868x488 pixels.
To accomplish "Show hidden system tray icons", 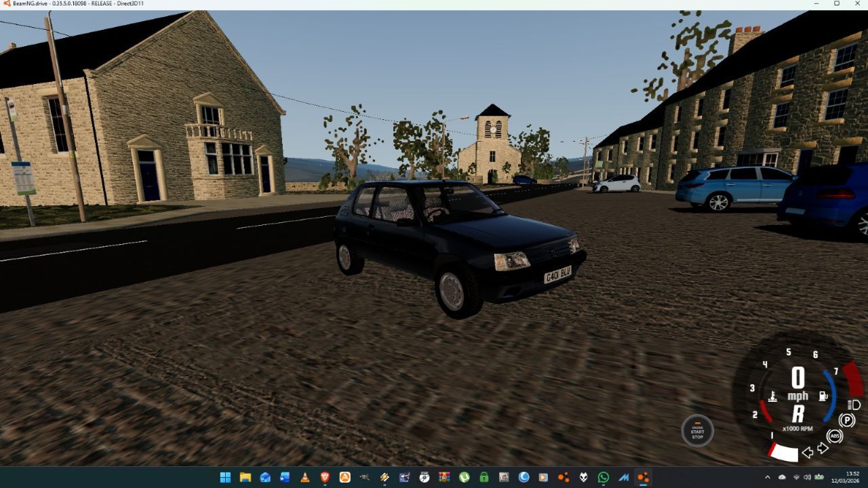I will pyautogui.click(x=768, y=477).
